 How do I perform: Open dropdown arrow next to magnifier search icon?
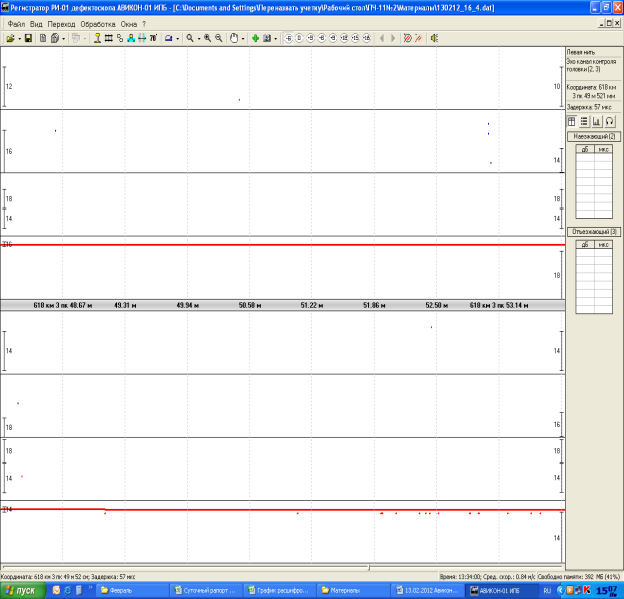click(198, 38)
